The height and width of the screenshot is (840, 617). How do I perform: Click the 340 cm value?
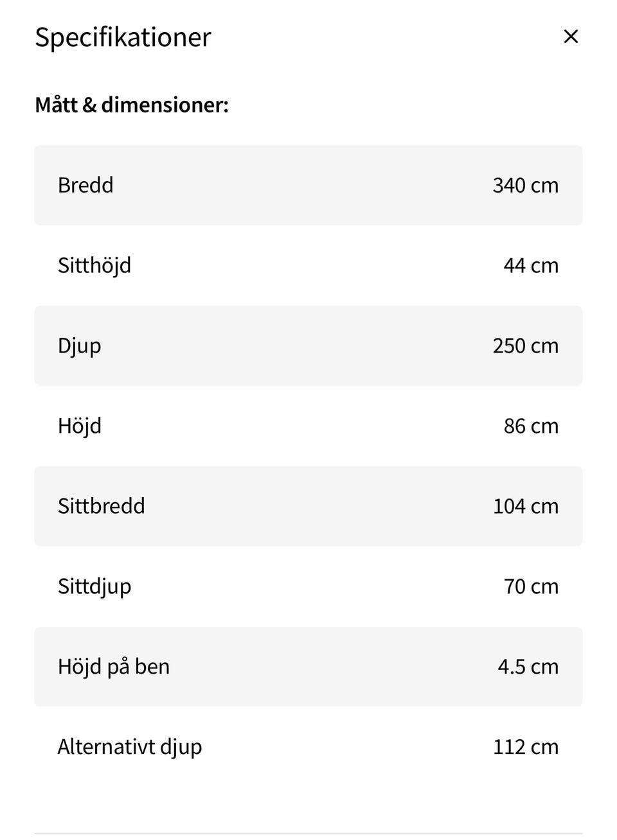(525, 185)
